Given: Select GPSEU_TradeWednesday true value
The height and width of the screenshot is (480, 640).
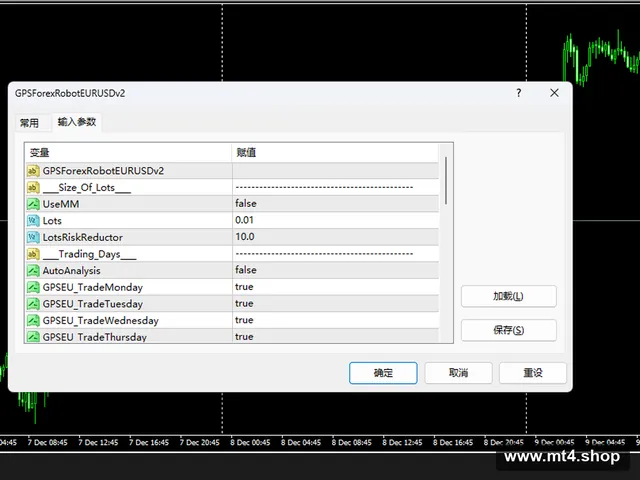Looking at the screenshot, I should 336,320.
